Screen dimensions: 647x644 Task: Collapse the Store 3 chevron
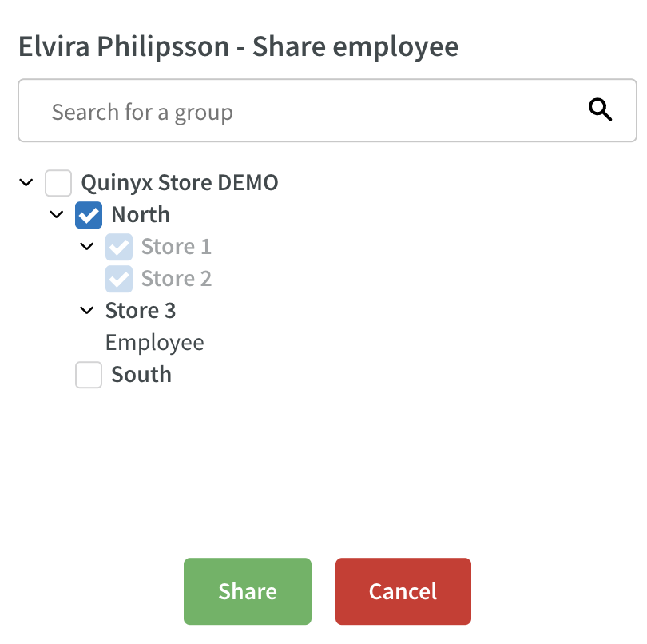[x=86, y=310]
